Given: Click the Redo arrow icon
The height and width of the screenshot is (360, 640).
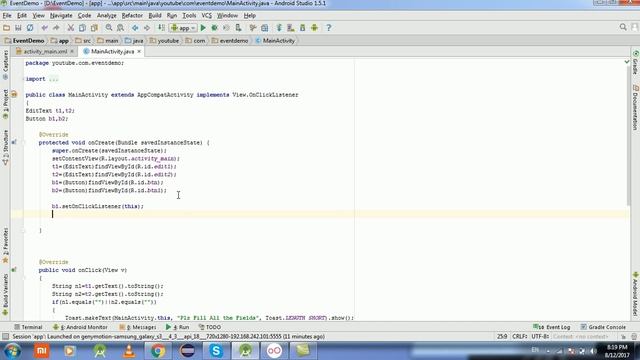Looking at the screenshot, I should 56,28.
